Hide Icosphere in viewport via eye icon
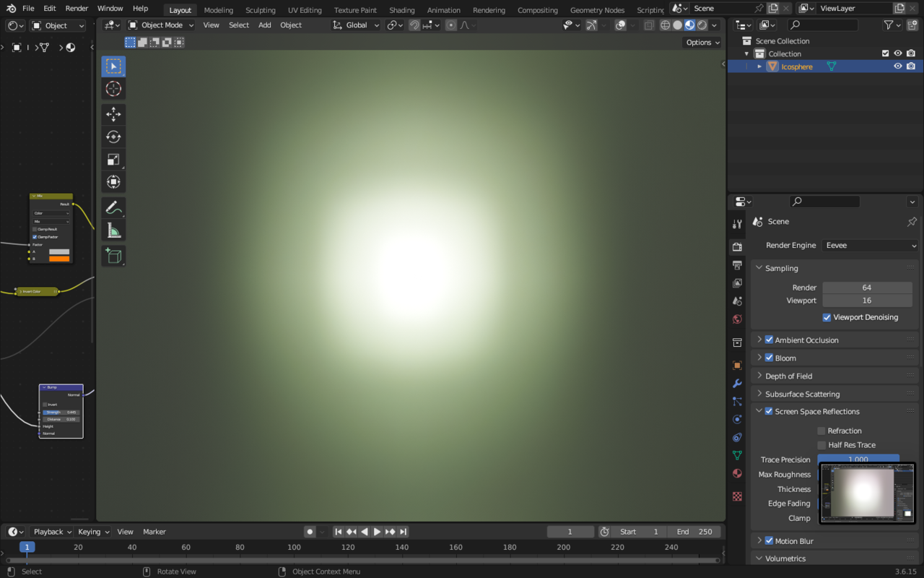 898,66
